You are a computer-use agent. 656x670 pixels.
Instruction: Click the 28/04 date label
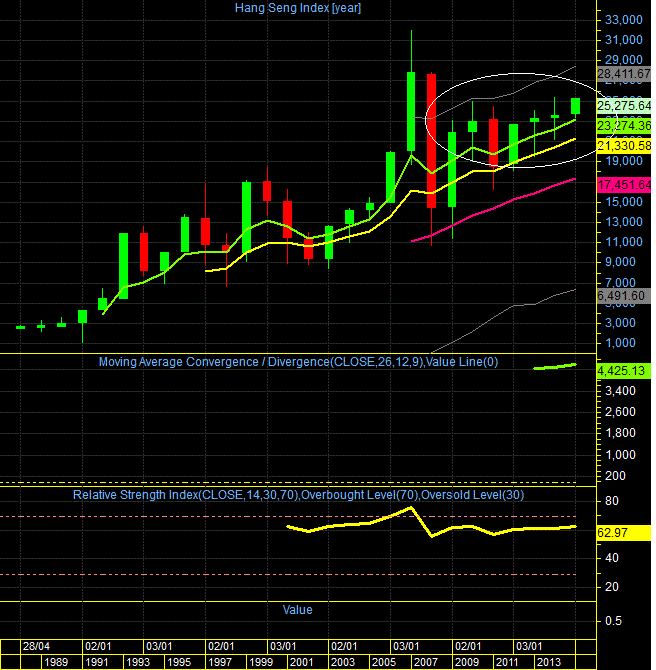point(36,646)
